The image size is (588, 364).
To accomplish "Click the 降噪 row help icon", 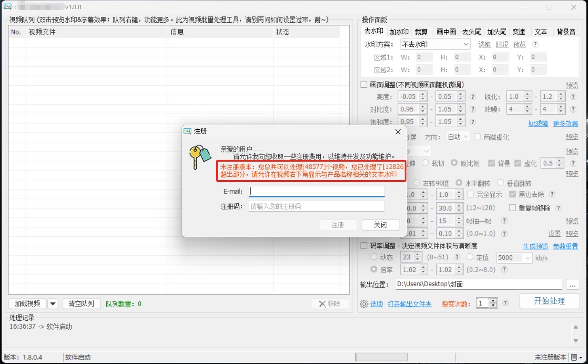I will point(573,109).
